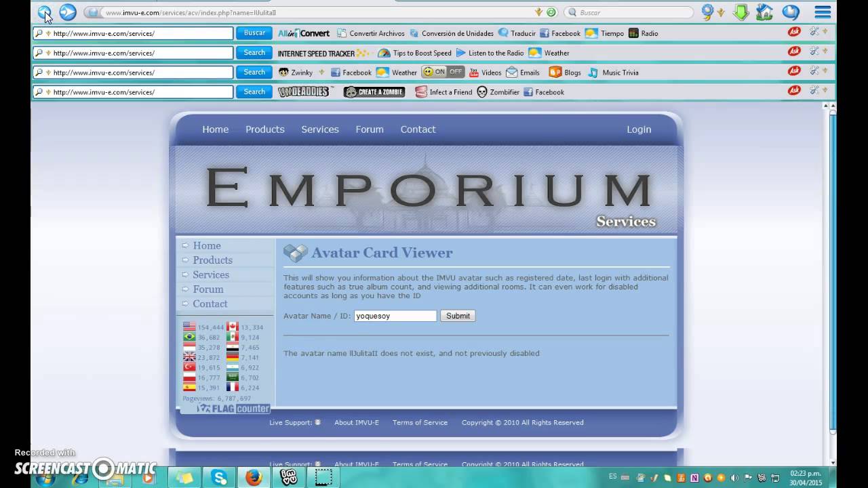The width and height of the screenshot is (868, 488).
Task: Open Emails in the Zwinky toolbar
Action: (523, 73)
